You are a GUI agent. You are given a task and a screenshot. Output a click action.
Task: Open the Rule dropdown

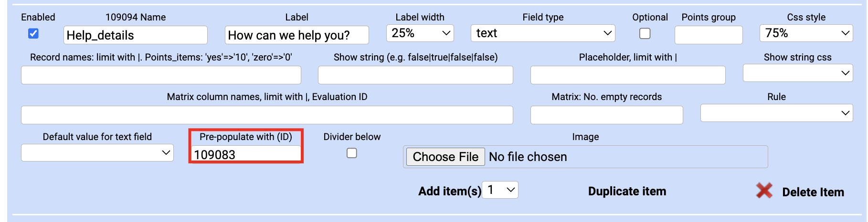(776, 113)
